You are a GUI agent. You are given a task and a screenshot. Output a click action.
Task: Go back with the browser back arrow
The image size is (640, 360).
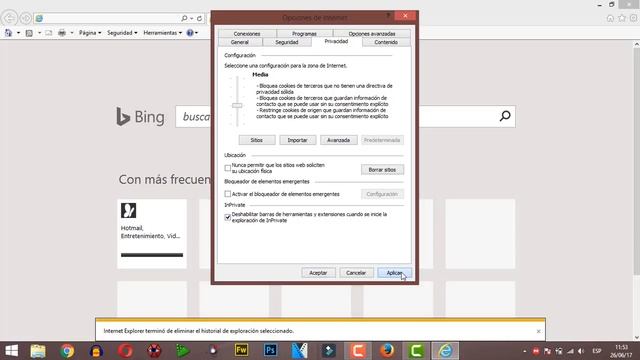point(9,18)
